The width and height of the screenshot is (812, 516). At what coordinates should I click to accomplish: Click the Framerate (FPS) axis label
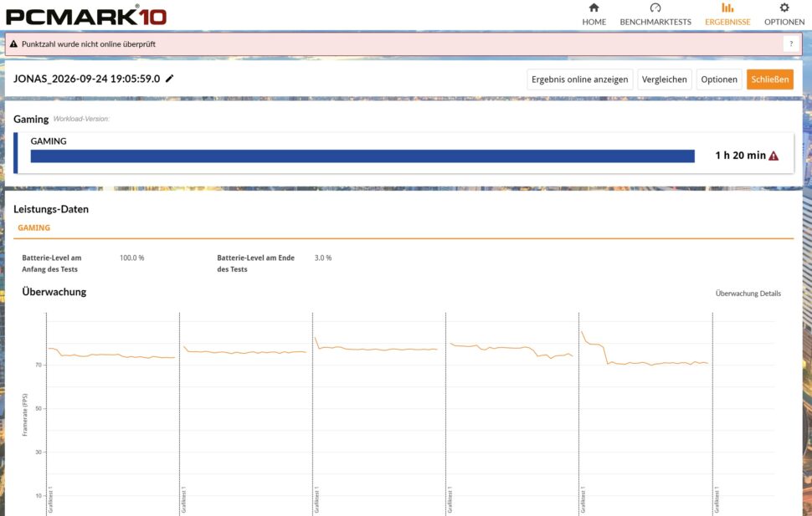(x=25, y=415)
